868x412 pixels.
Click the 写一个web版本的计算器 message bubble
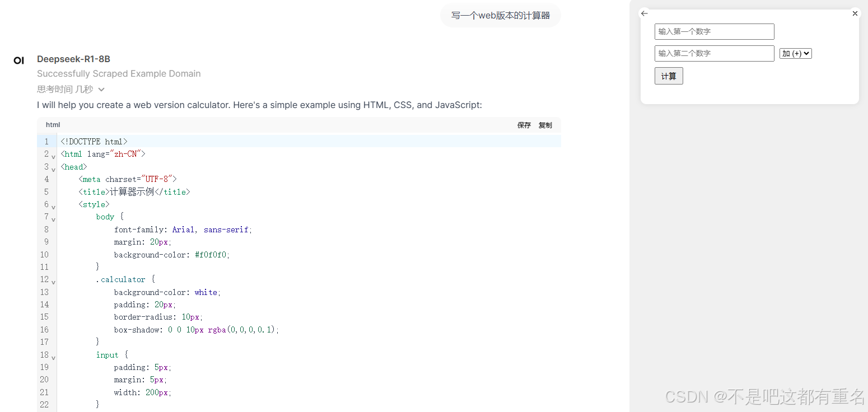point(501,16)
